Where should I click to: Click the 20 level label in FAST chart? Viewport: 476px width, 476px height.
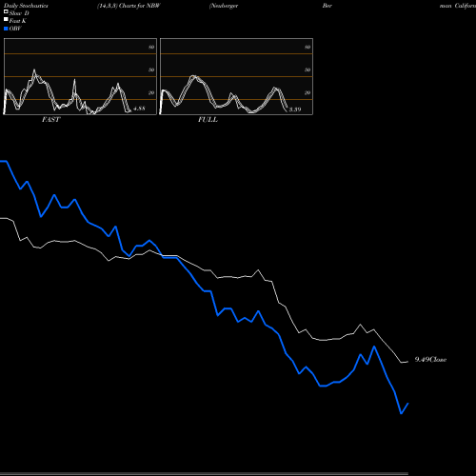tap(151, 92)
